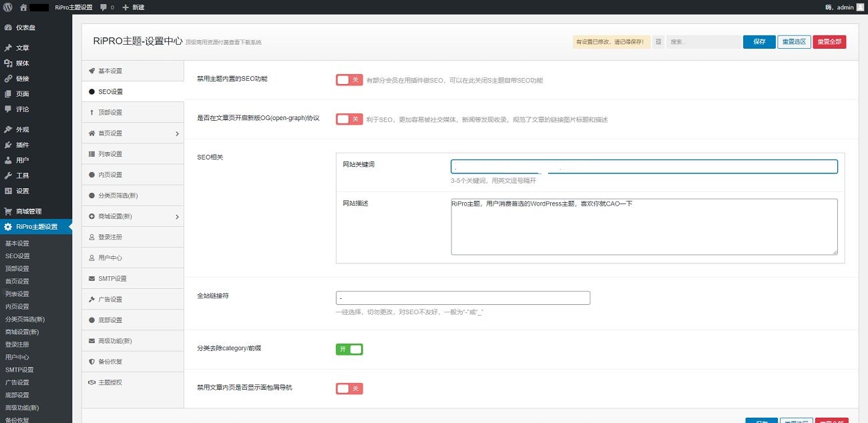Open 顶部设置 tab with arrow icon
This screenshot has height=423, width=868.
pos(132,112)
